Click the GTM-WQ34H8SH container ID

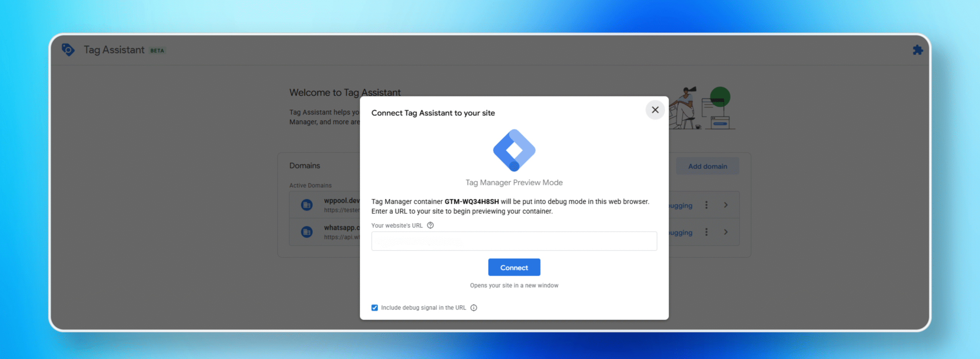pyautogui.click(x=472, y=202)
